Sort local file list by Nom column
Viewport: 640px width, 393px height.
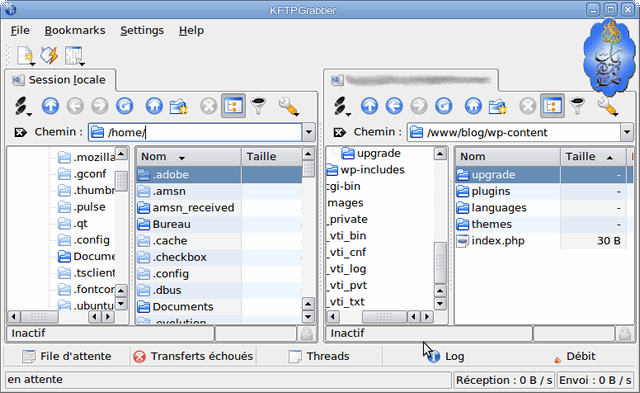pos(189,157)
